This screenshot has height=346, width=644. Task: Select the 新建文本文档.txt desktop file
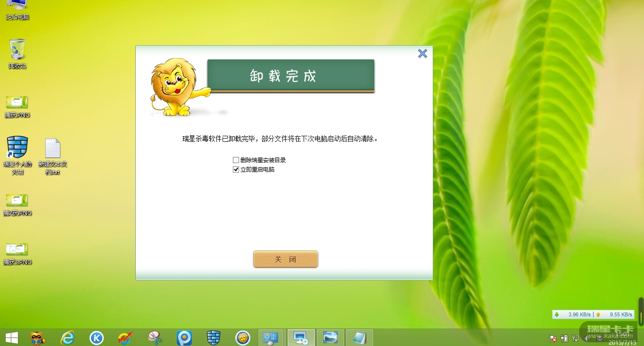[x=53, y=157]
